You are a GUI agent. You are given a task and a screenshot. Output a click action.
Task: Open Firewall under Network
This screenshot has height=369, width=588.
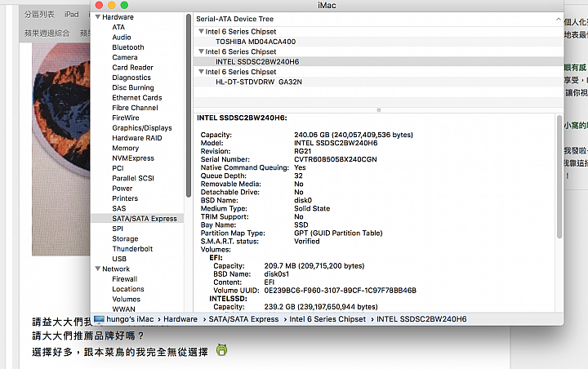124,279
